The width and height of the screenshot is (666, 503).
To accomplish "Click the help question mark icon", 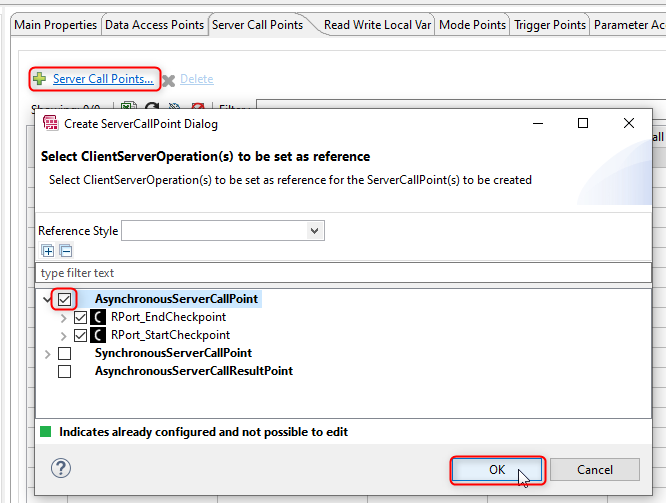I will coord(61,468).
